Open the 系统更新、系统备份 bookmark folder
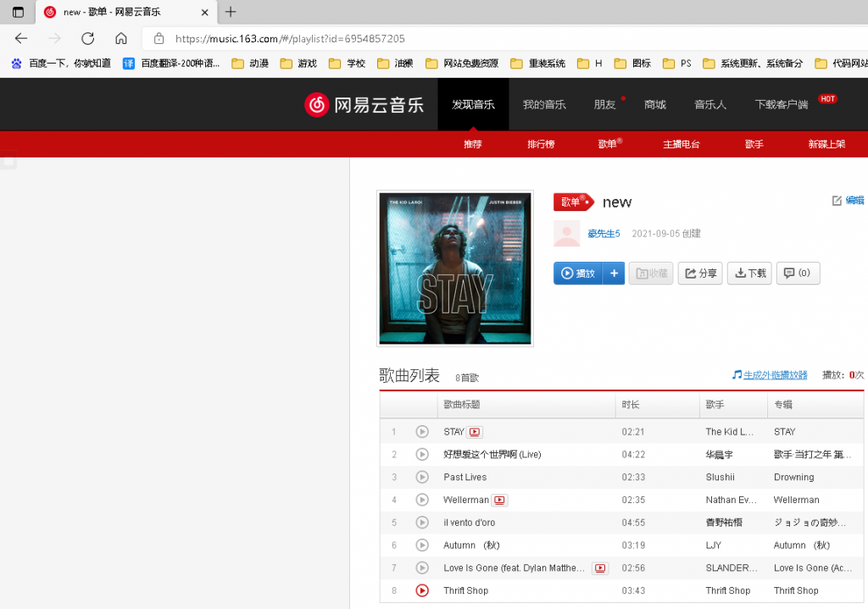This screenshot has width=868, height=609. (753, 64)
